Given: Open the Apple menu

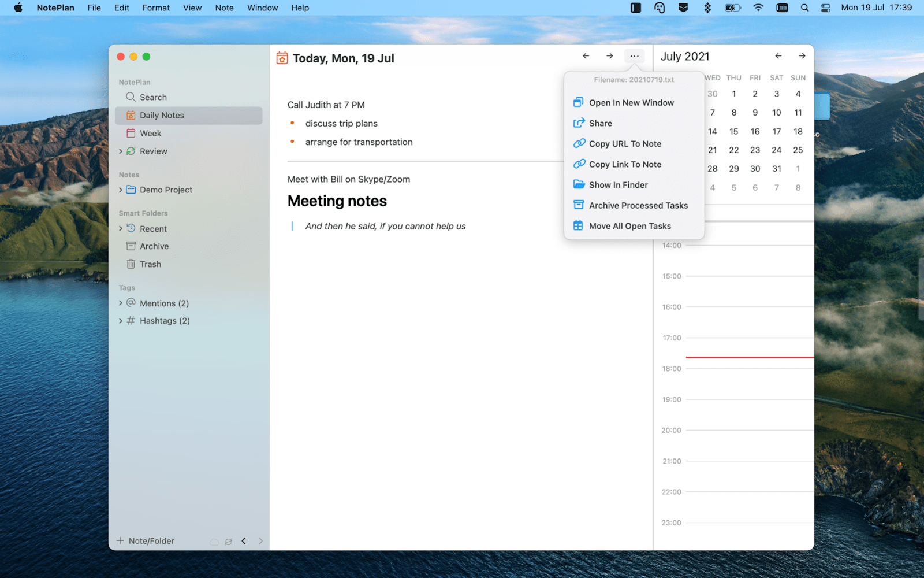Looking at the screenshot, I should click(18, 8).
